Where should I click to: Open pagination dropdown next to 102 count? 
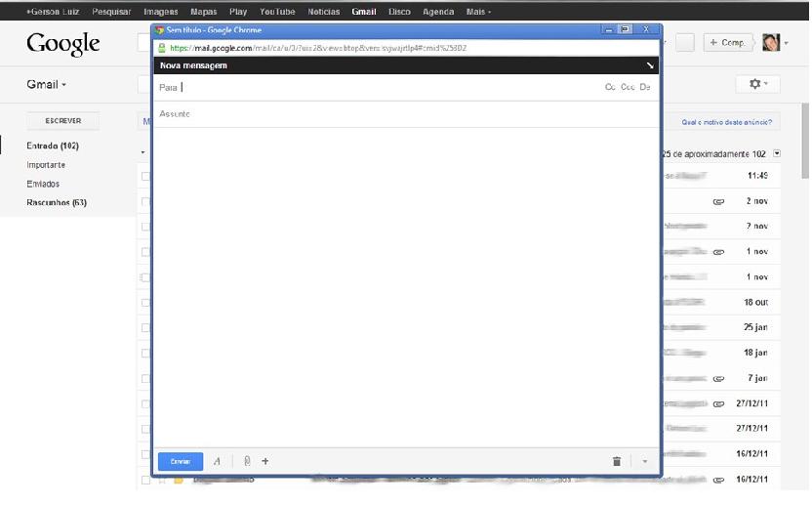click(777, 153)
